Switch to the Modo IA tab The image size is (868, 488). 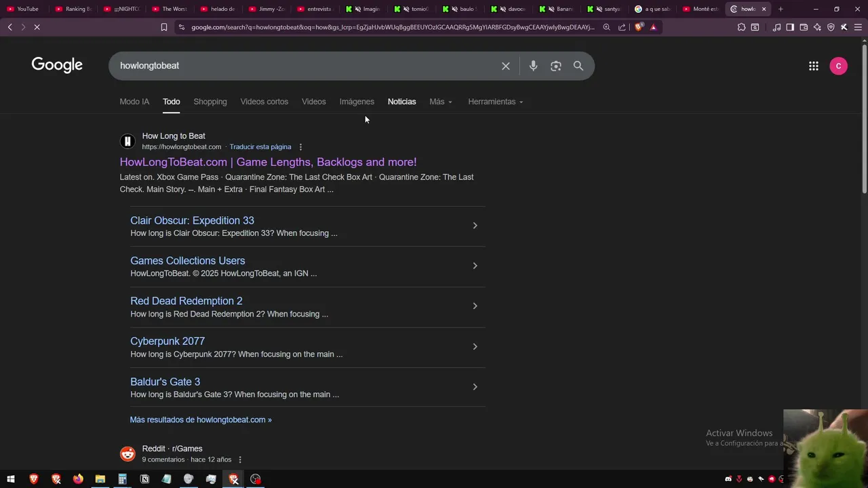[x=134, y=102]
